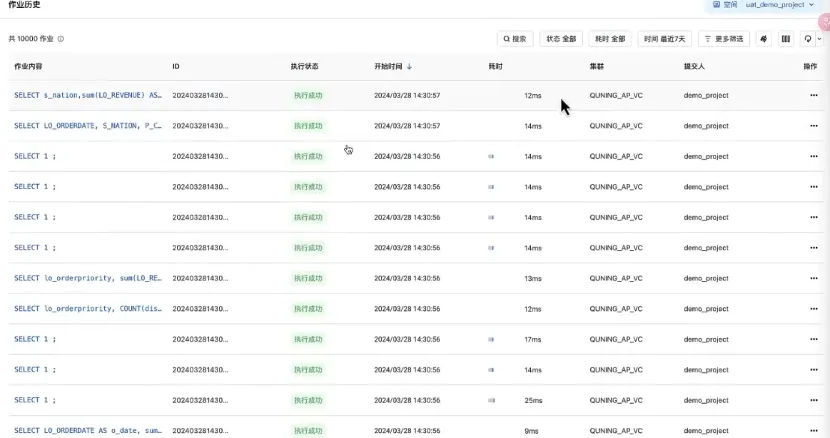Open more actions for lo_orderpriority, COUNT job
830x438 pixels.
(x=813, y=309)
